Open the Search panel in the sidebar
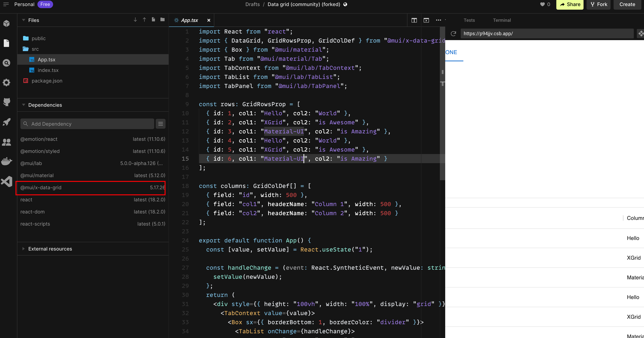This screenshot has width=644, height=338. 6,63
